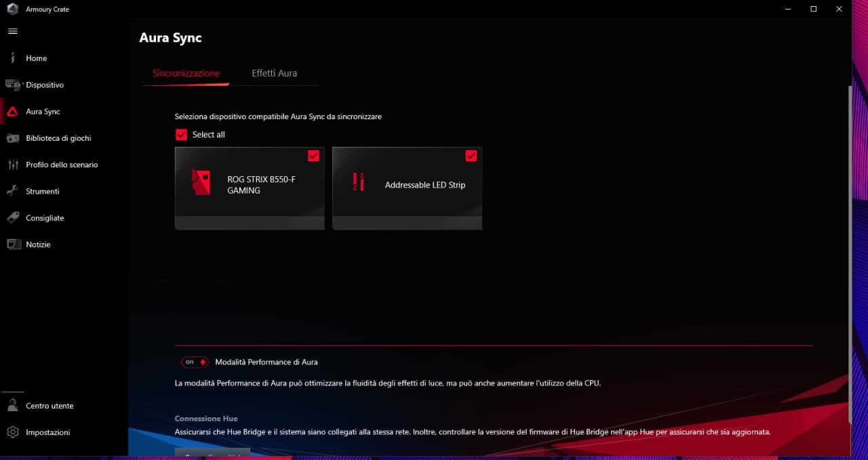Click the Modalità Performance di Aura label

tap(267, 362)
